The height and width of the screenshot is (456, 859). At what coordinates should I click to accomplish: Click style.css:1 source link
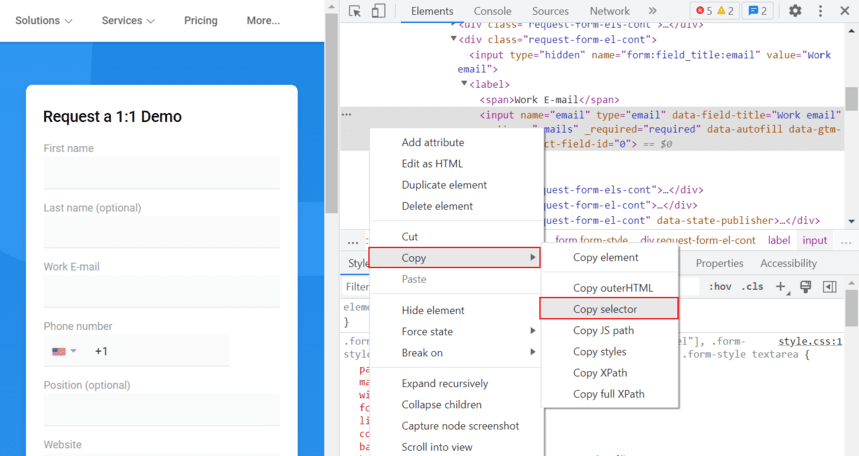coord(810,341)
